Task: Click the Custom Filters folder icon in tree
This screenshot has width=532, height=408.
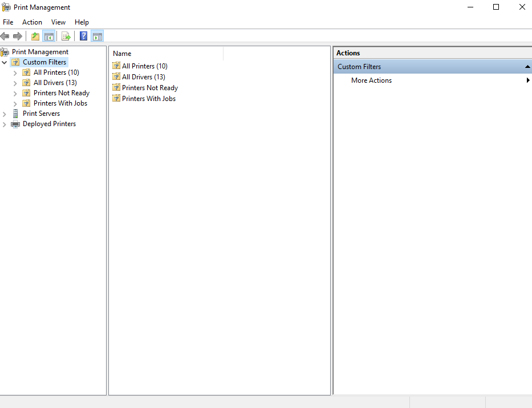Action: click(x=15, y=62)
